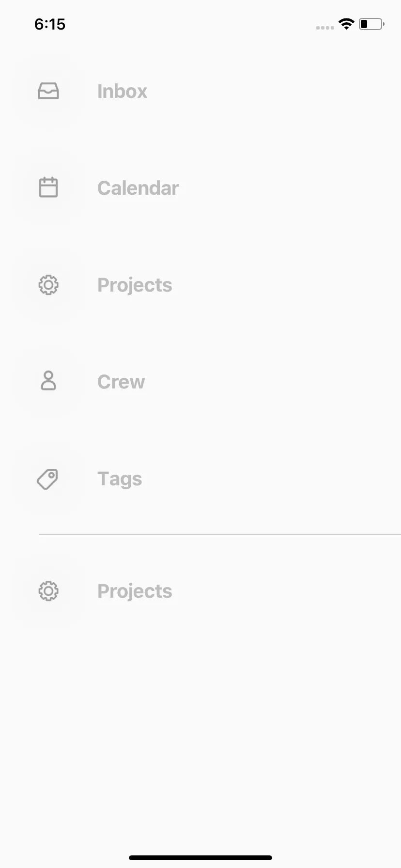The width and height of the screenshot is (401, 868).
Task: Tap the cellular signal dots
Action: coord(325,28)
